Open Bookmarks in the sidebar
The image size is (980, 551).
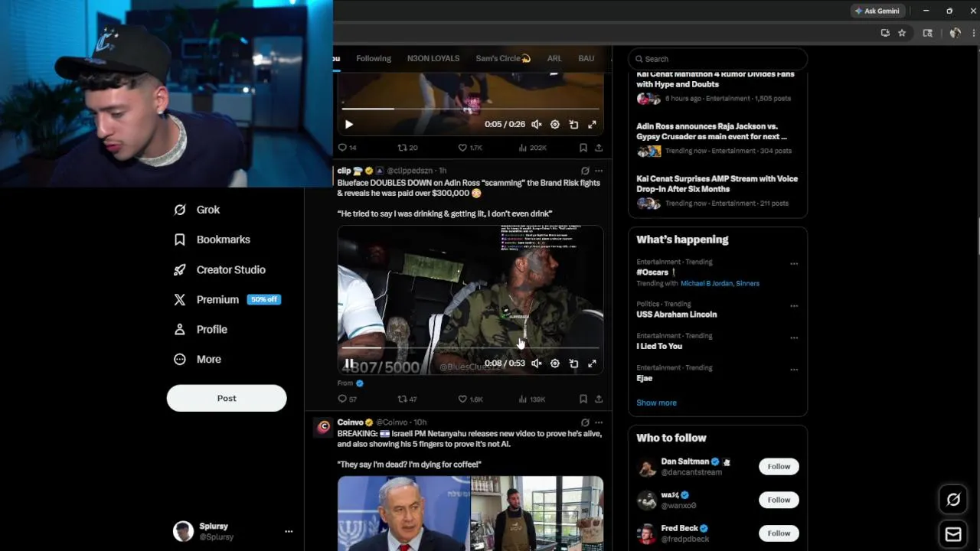coord(212,240)
